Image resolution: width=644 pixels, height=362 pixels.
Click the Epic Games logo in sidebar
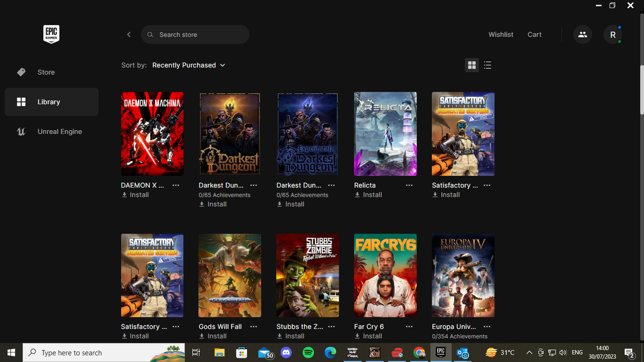pos(51,34)
